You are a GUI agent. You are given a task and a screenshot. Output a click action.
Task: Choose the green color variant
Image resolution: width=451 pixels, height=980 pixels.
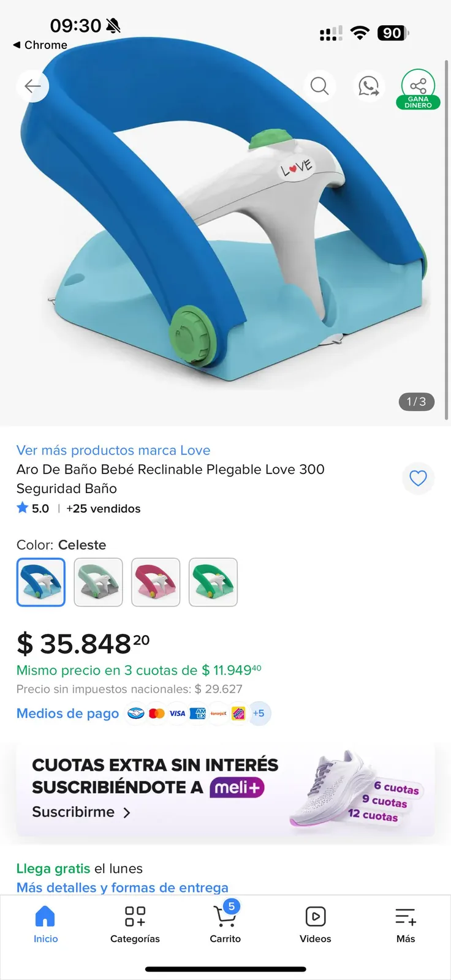(213, 582)
